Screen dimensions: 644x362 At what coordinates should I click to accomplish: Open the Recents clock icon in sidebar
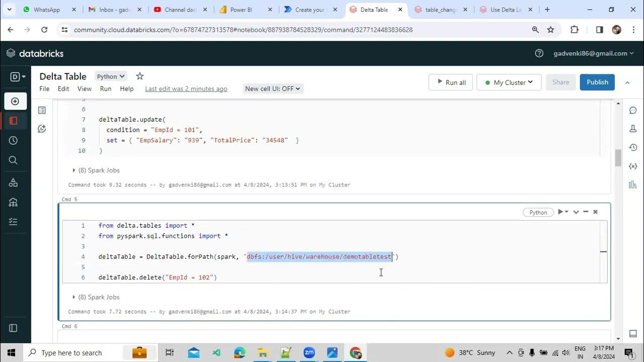tap(14, 141)
